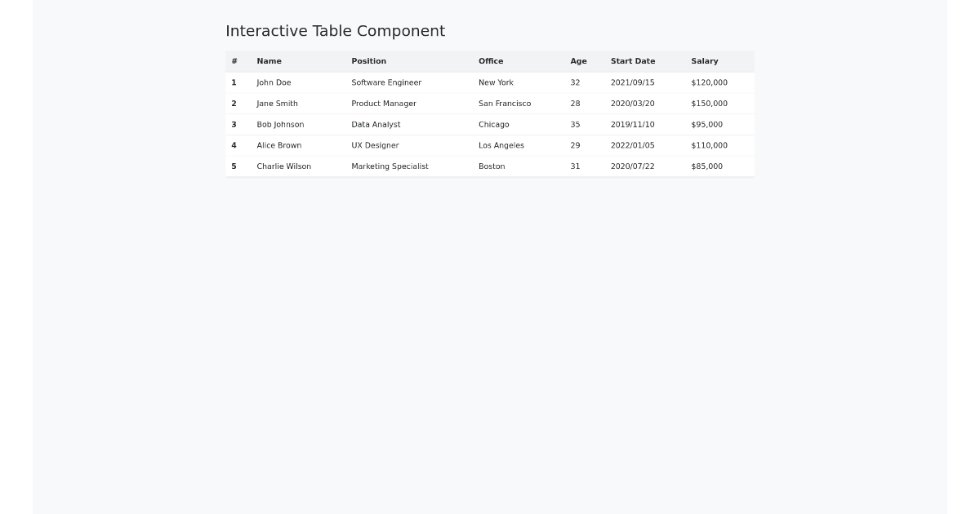Select the Jane Smith name cell
This screenshot has height=514, width=980.
pos(298,104)
